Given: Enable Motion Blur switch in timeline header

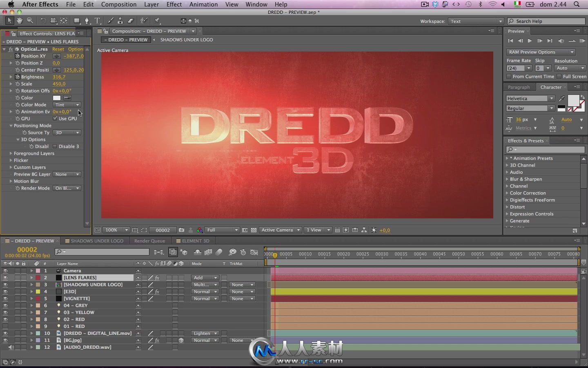Looking at the screenshot, I should (219, 252).
